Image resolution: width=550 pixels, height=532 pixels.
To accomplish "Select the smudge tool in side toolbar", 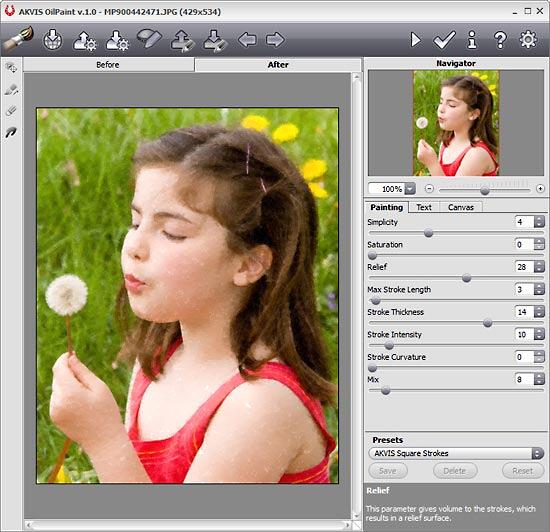I will [11, 133].
